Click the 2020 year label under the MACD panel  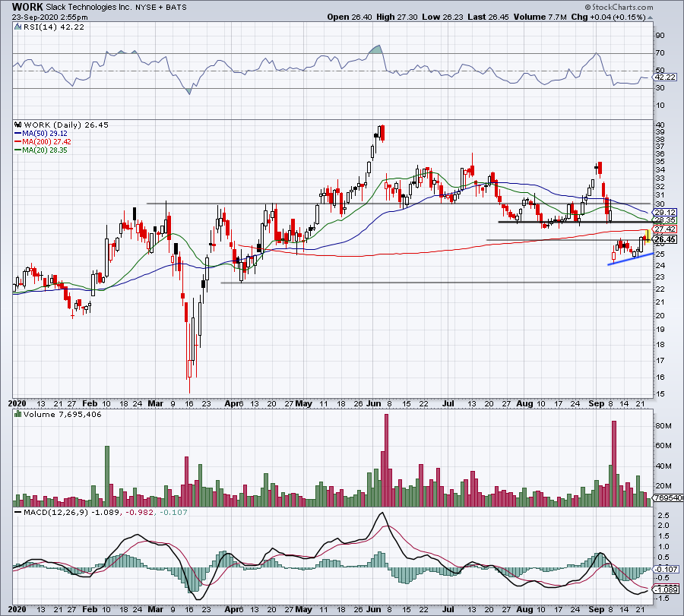17,609
